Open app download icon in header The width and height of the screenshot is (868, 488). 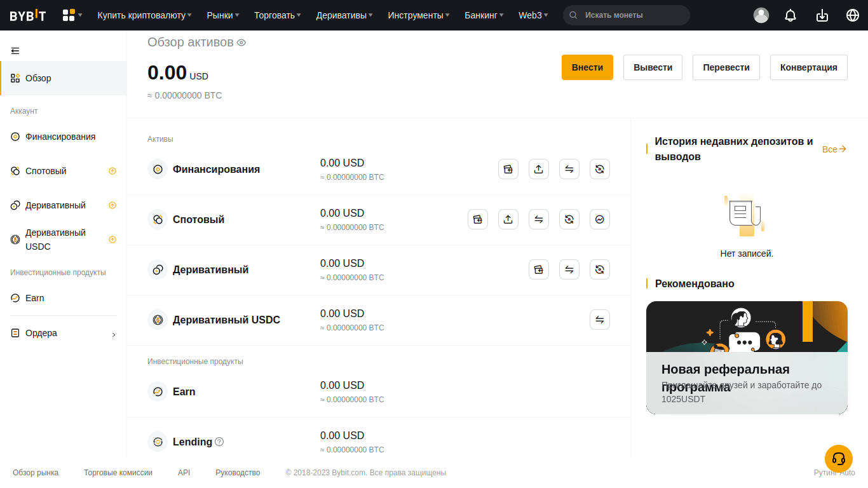822,15
